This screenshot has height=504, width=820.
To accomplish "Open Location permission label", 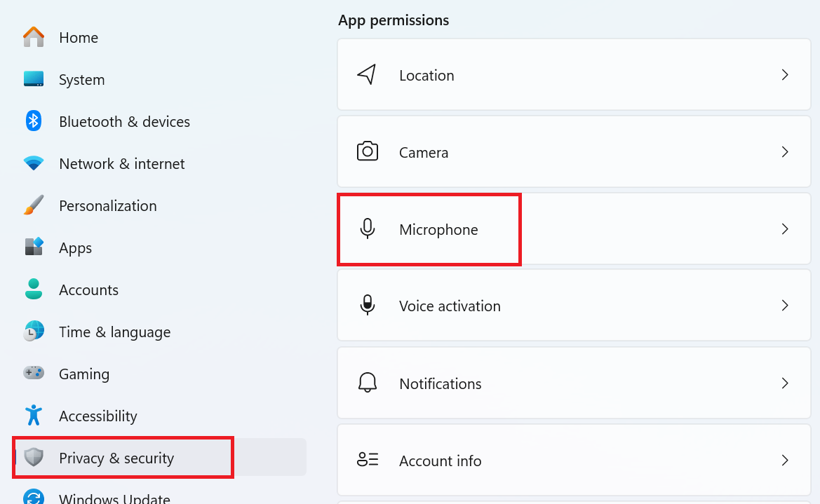I will (426, 75).
